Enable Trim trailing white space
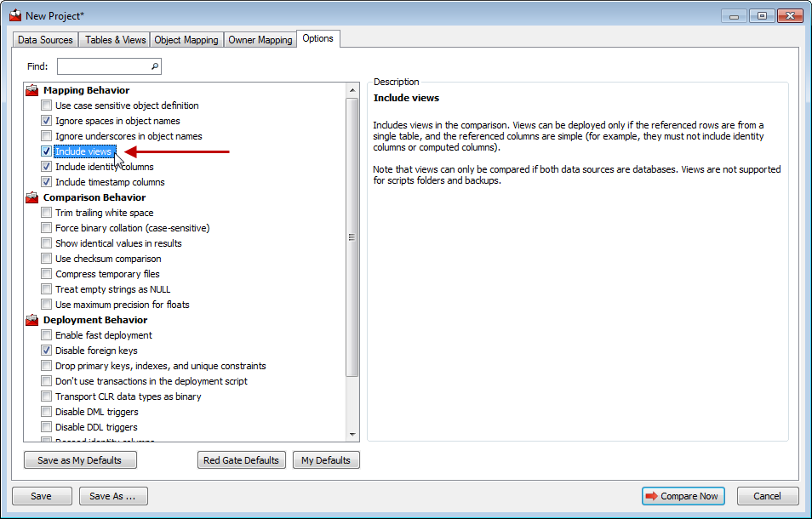 point(47,213)
